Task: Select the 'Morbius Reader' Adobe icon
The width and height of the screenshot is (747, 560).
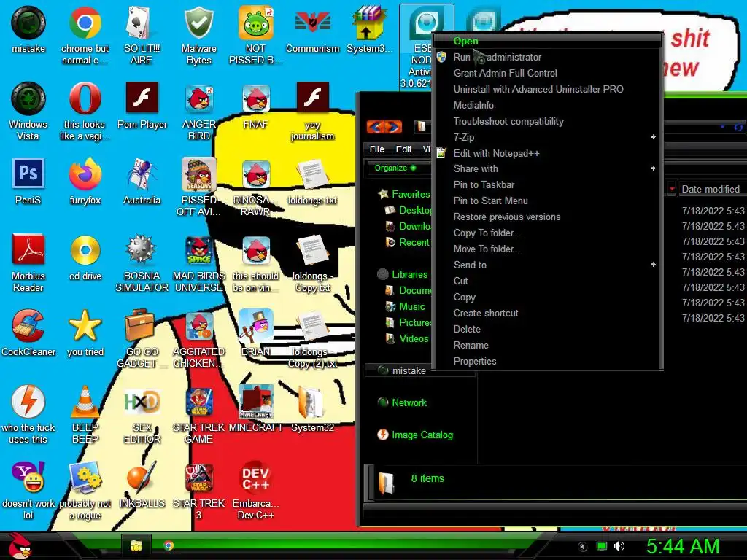Action: click(28, 262)
